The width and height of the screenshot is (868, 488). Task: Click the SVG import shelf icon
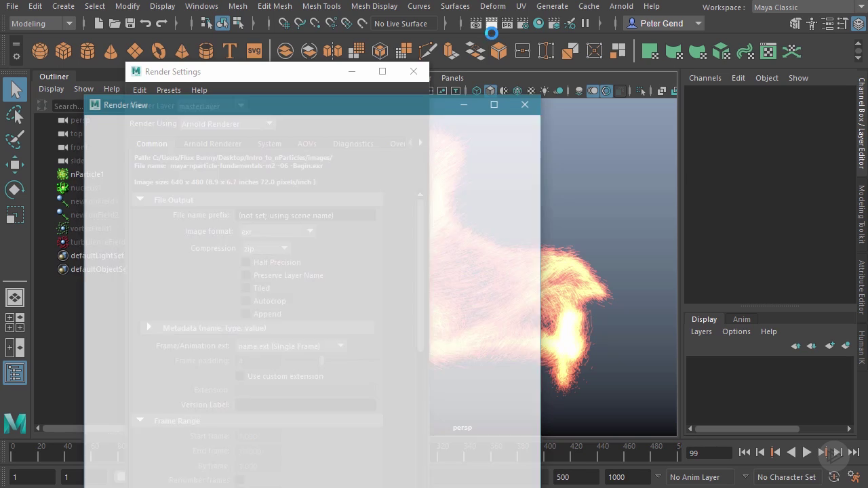[254, 52]
